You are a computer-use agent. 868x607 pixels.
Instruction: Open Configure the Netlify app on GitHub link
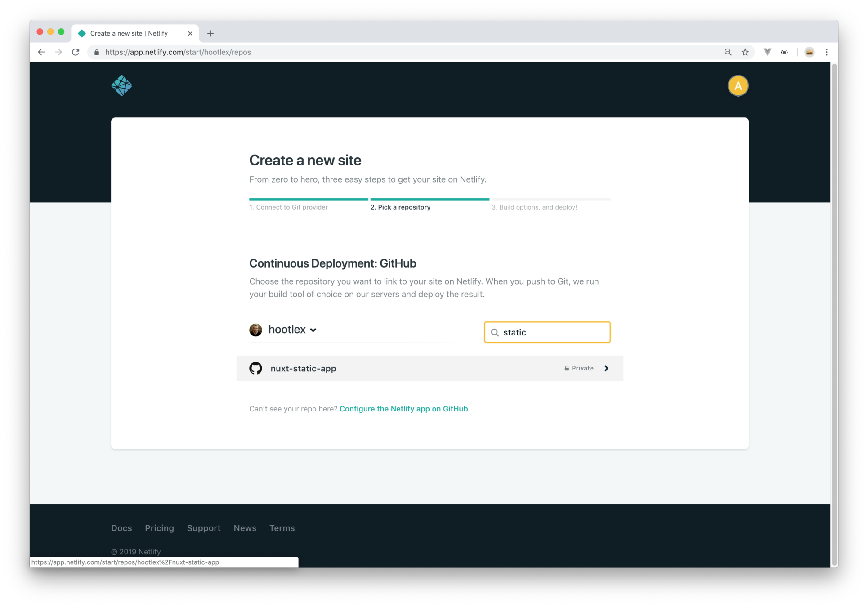403,409
